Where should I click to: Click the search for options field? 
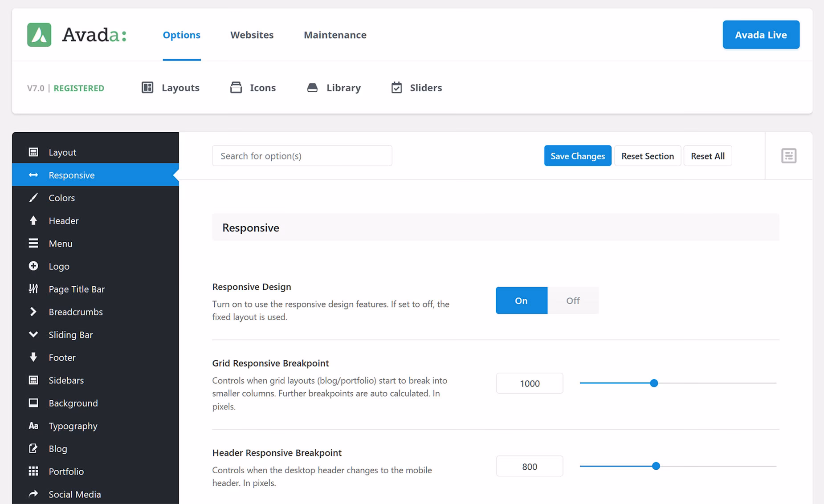[302, 156]
